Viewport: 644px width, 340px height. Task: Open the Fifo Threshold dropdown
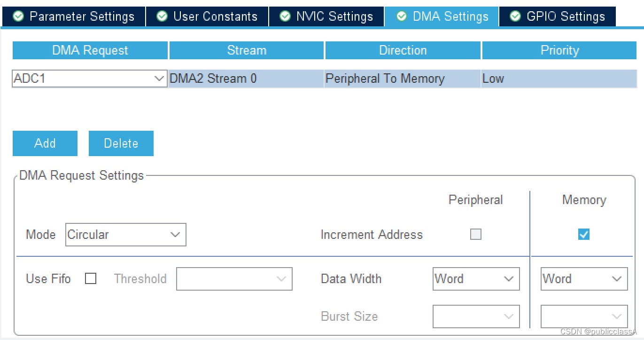(234, 279)
